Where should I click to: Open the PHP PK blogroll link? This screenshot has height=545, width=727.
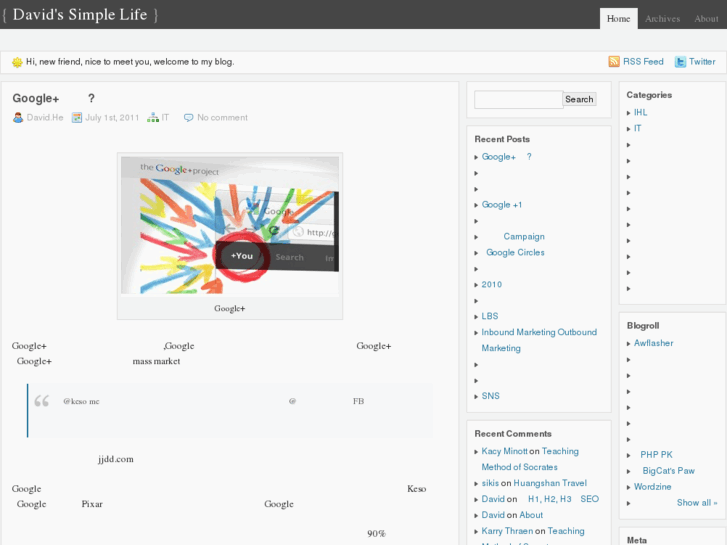tap(656, 455)
